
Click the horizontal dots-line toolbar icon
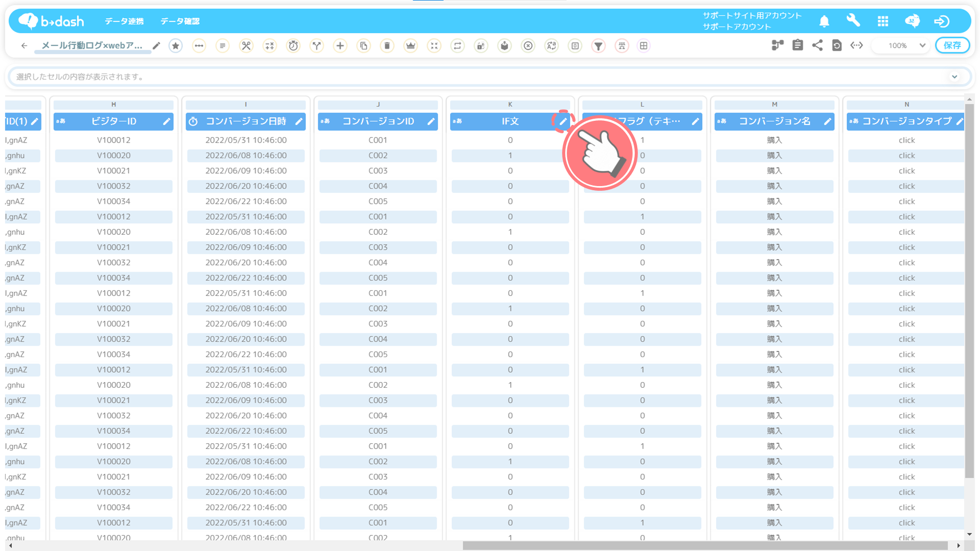pos(199,46)
